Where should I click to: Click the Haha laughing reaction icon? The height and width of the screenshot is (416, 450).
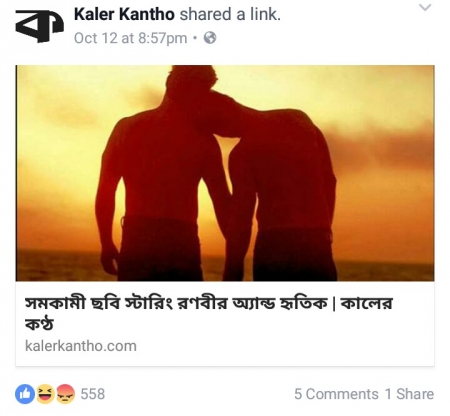(45, 394)
